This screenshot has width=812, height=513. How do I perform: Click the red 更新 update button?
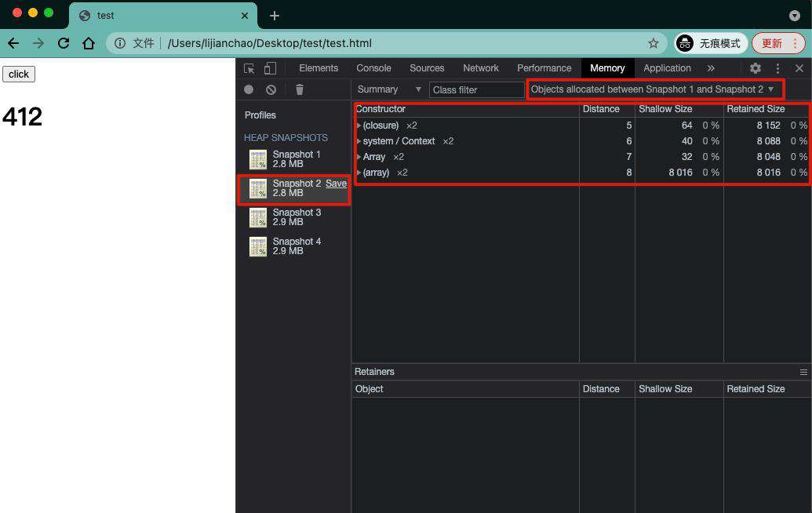[x=778, y=43]
